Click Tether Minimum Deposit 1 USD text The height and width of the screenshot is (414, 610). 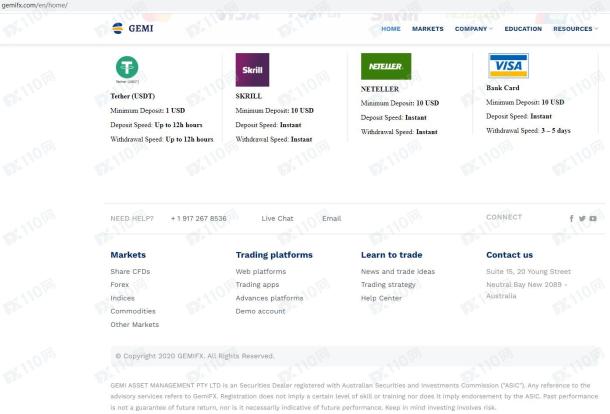(148, 111)
